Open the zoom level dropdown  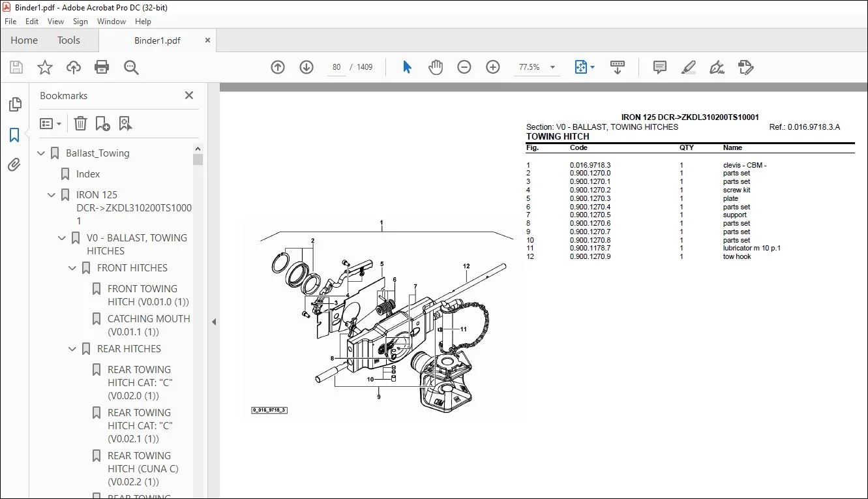click(553, 67)
